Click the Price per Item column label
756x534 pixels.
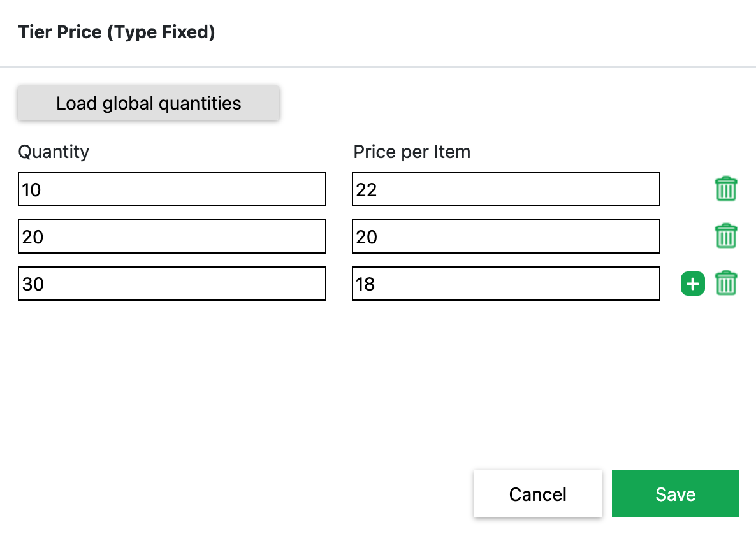tap(412, 152)
